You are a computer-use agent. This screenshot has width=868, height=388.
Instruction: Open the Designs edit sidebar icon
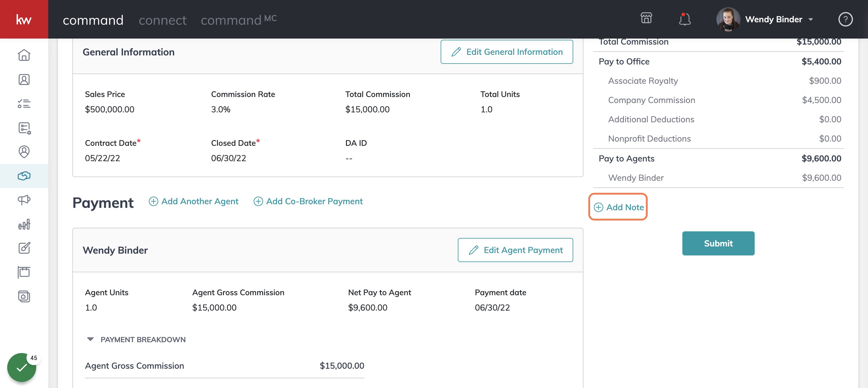click(x=24, y=248)
